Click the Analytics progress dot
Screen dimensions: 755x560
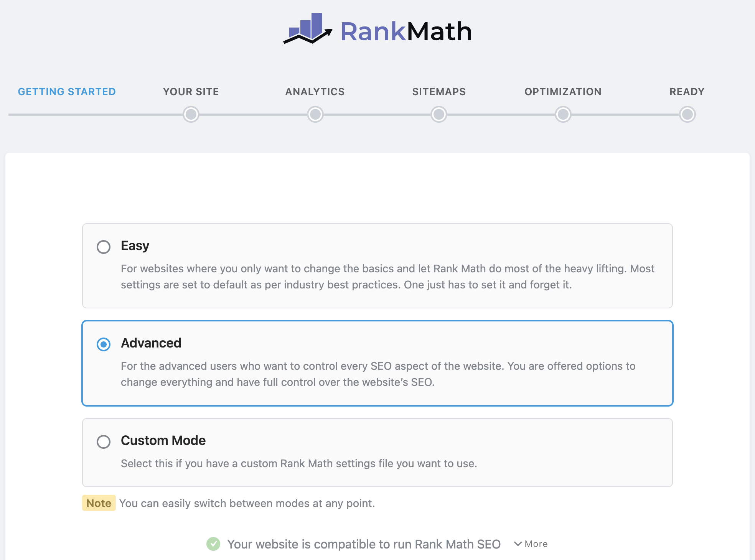[x=315, y=114]
